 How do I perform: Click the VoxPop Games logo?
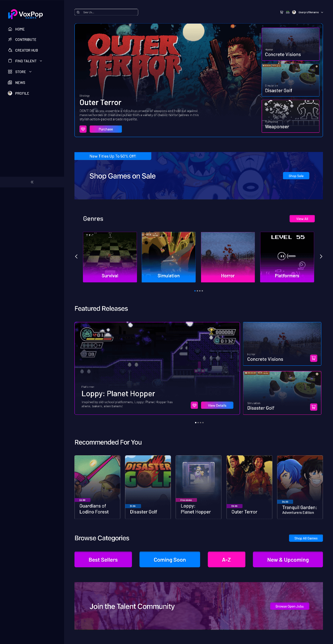[25, 14]
